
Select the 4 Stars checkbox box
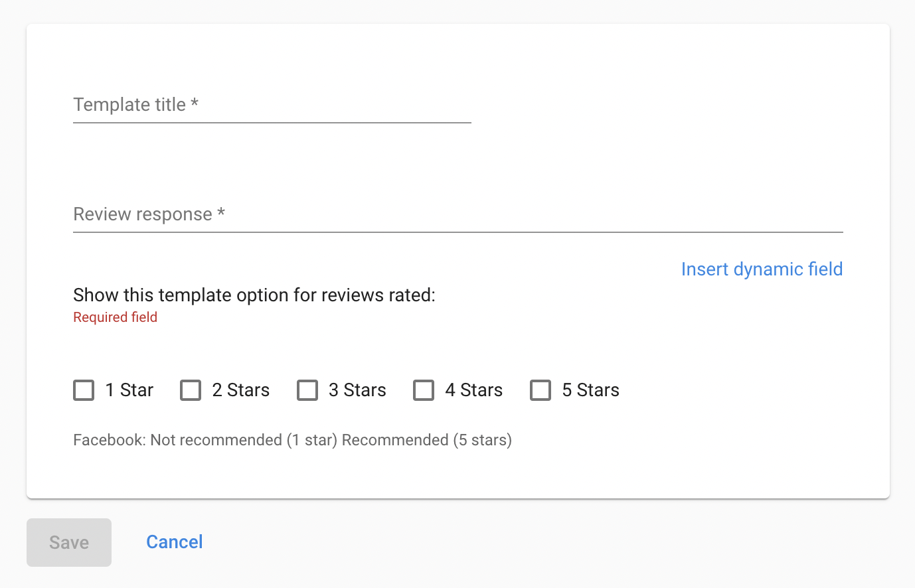(x=424, y=390)
